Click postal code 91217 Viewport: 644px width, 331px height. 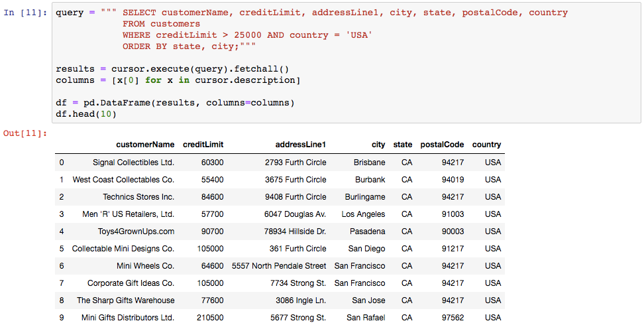click(x=453, y=249)
